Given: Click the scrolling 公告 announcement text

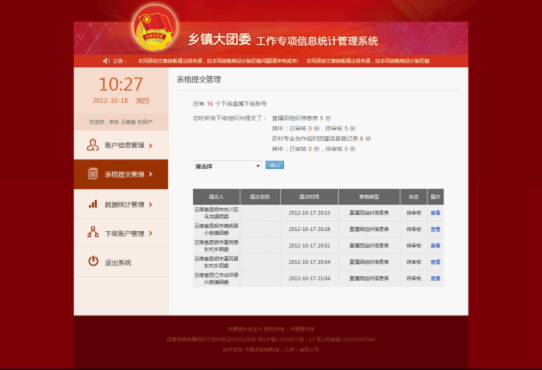Looking at the screenshot, I should click(283, 61).
